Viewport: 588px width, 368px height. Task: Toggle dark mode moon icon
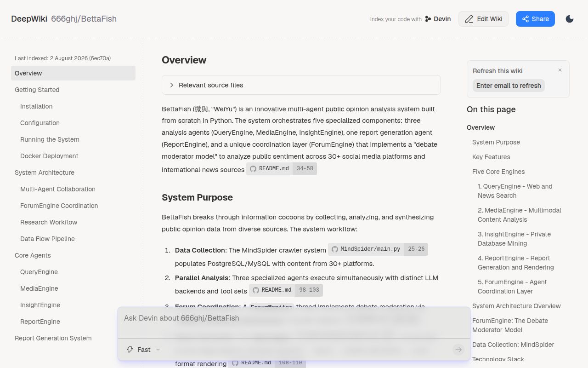click(570, 19)
